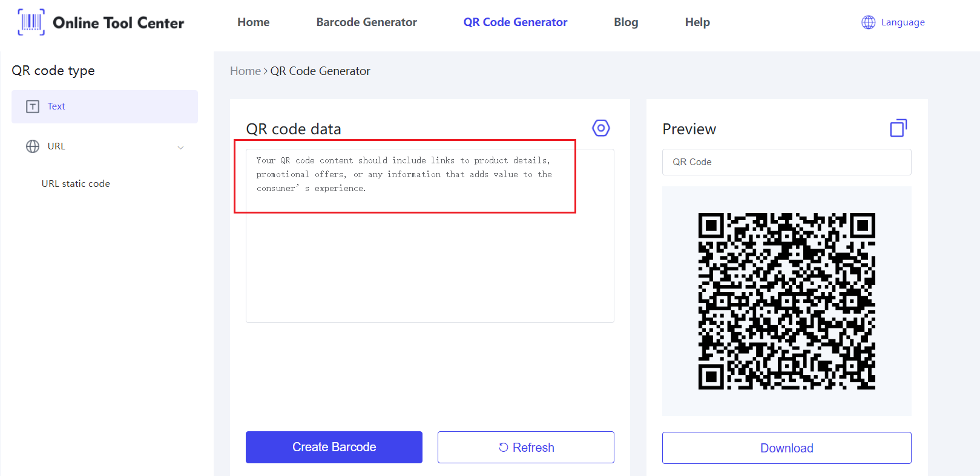Open QR code settings hexagon icon

(600, 128)
